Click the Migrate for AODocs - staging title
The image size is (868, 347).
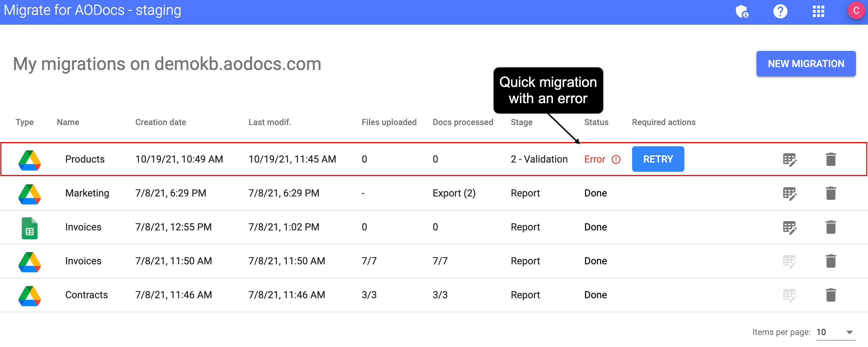coord(92,10)
